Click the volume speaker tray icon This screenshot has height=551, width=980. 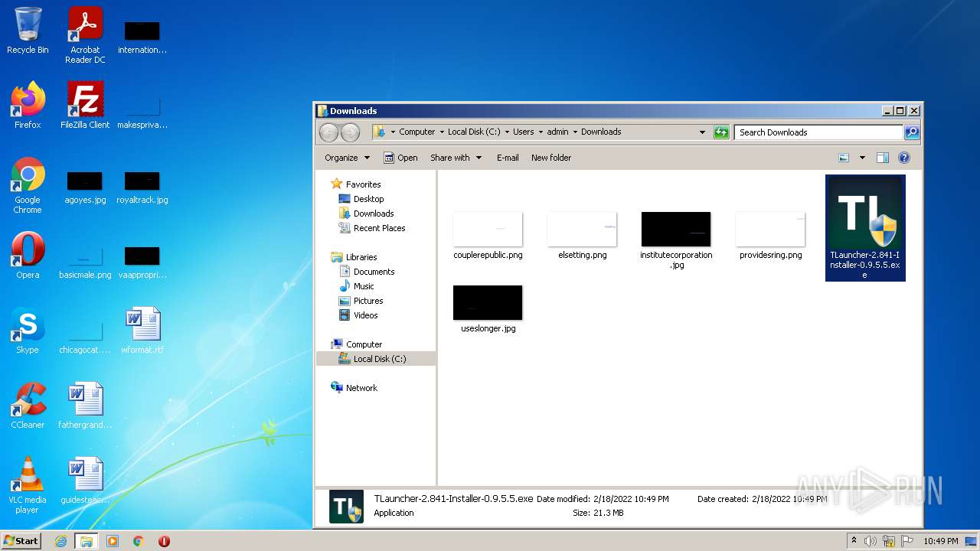[871, 541]
